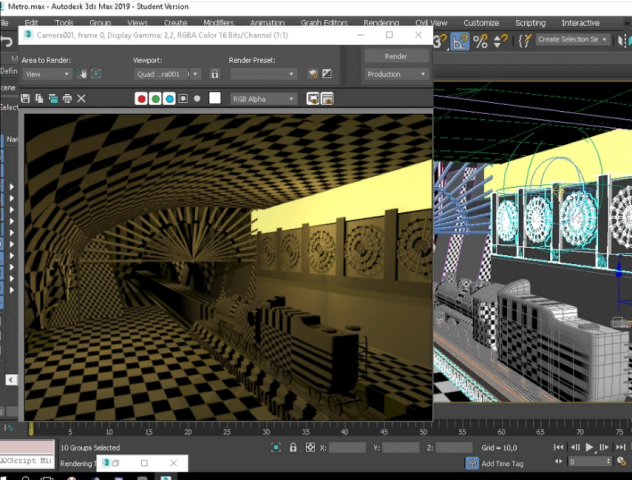
Task: Toggle the Selection Lock padlock in status bar
Action: coord(293,447)
